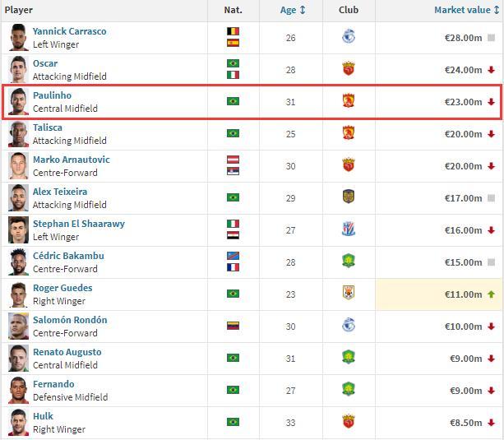Click Yannick Carrasco's club crest icon

pyautogui.click(x=349, y=37)
